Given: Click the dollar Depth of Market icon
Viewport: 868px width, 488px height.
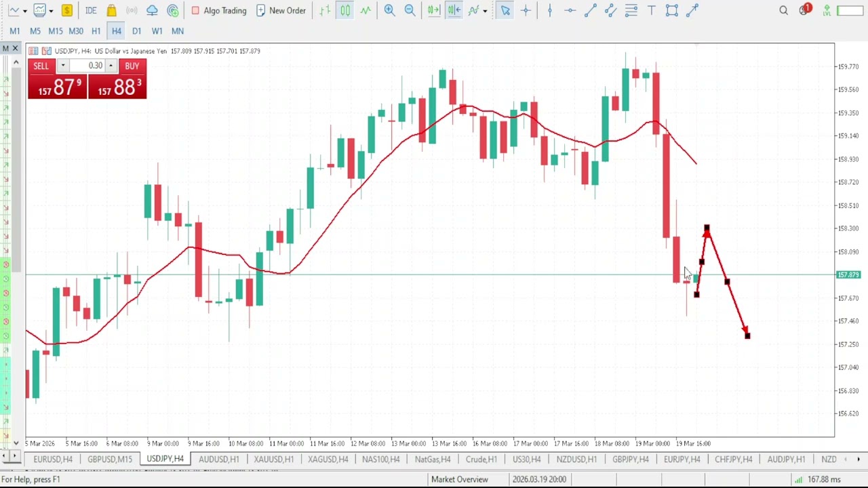Looking at the screenshot, I should coord(66,10).
